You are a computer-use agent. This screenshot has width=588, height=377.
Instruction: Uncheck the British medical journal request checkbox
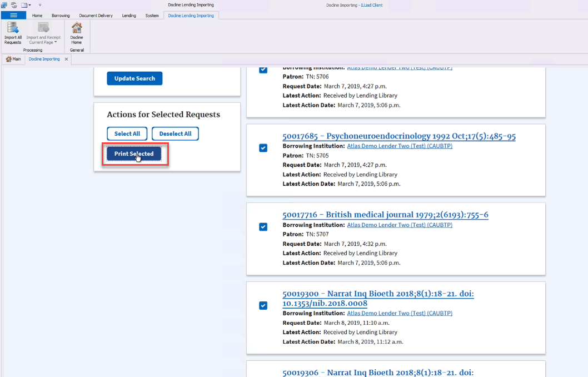pyautogui.click(x=263, y=227)
